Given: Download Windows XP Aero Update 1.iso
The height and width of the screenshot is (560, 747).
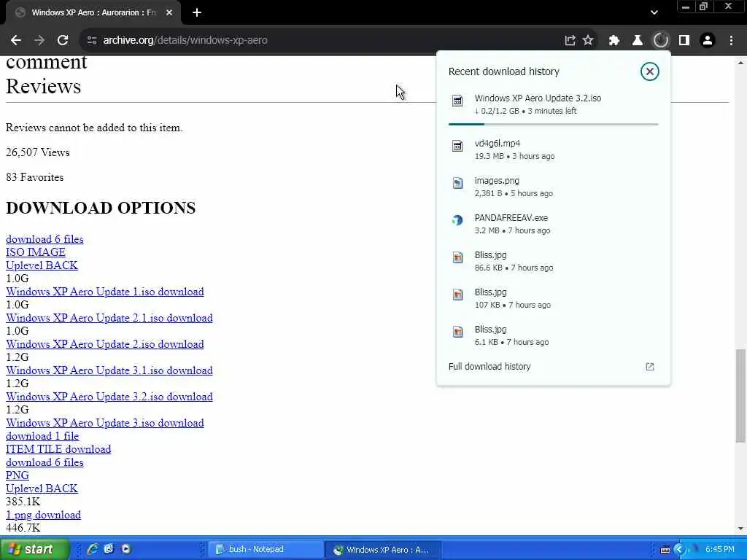Looking at the screenshot, I should (105, 292).
